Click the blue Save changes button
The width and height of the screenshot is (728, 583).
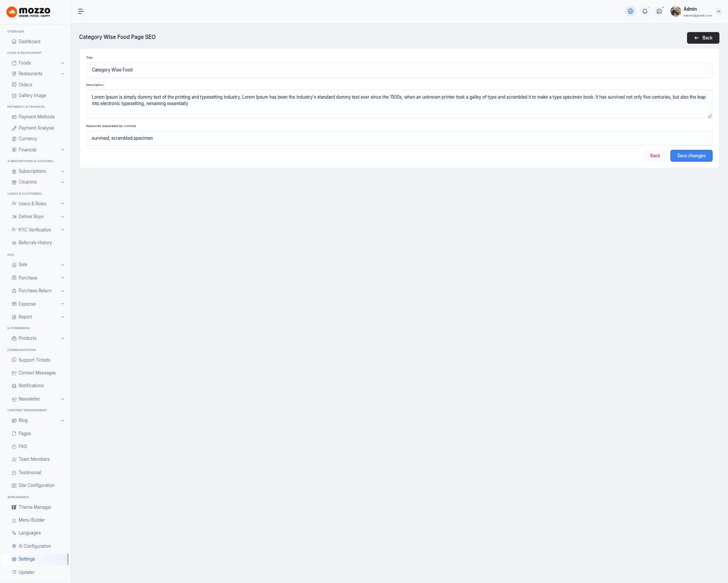(691, 156)
